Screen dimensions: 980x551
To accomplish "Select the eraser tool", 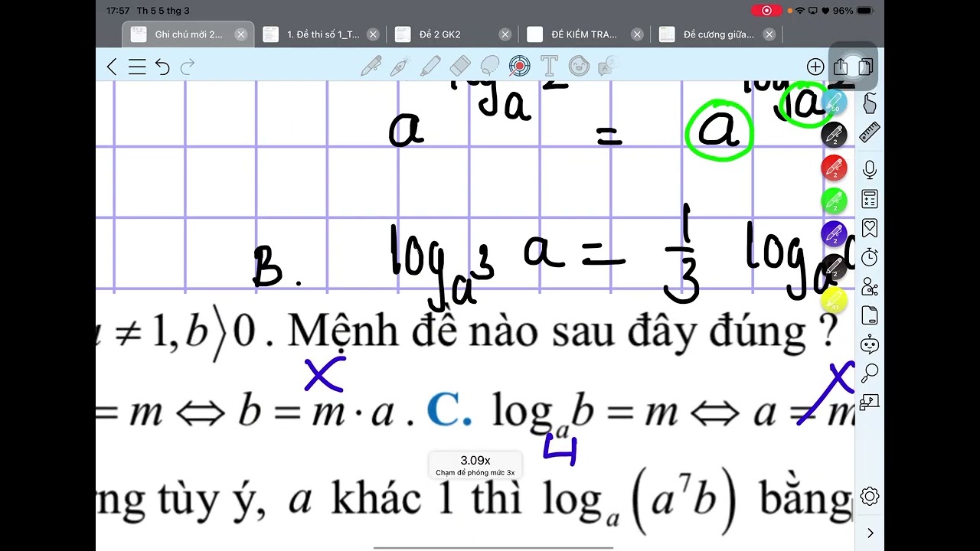I will 459,67.
